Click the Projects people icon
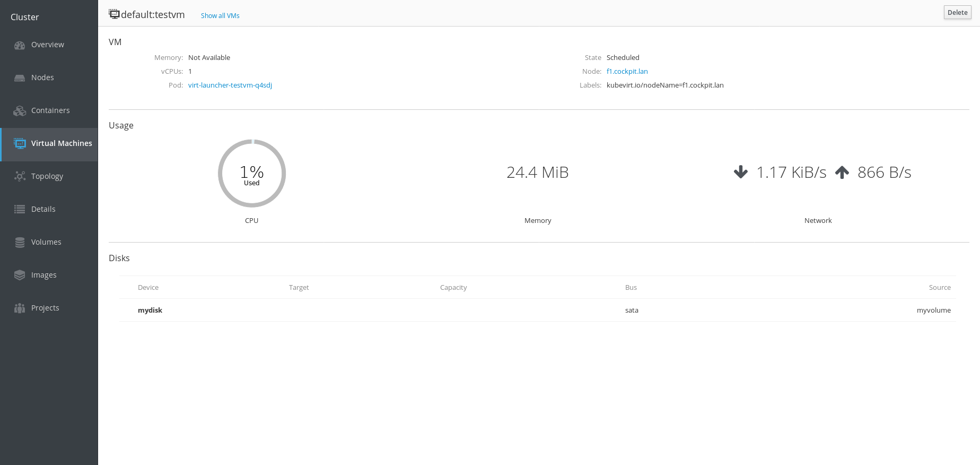 point(20,308)
